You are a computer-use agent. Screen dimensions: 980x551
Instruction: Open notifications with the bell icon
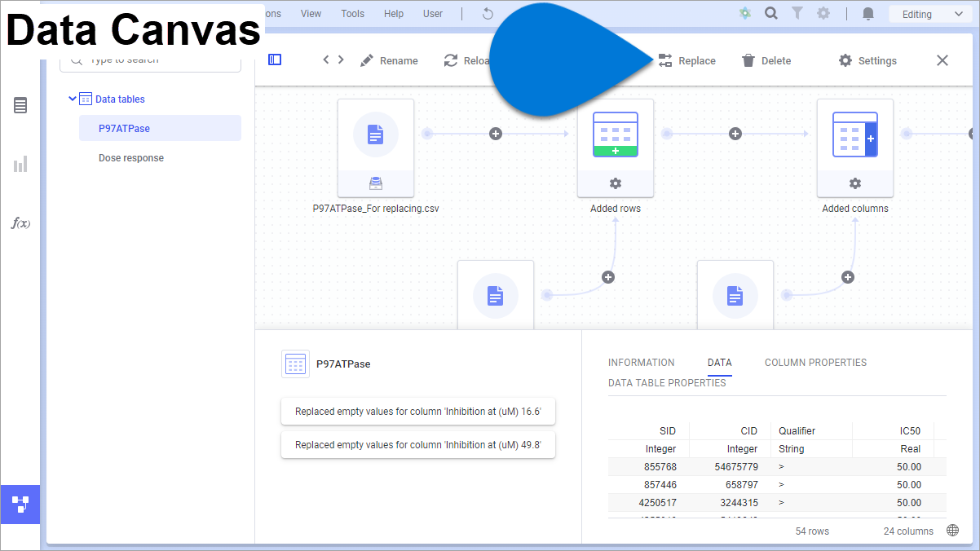pyautogui.click(x=868, y=14)
